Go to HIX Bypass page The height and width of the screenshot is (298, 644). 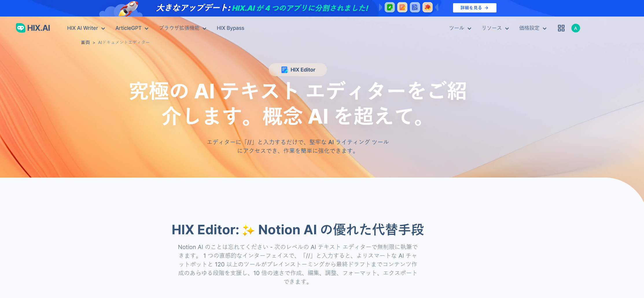[x=231, y=28]
